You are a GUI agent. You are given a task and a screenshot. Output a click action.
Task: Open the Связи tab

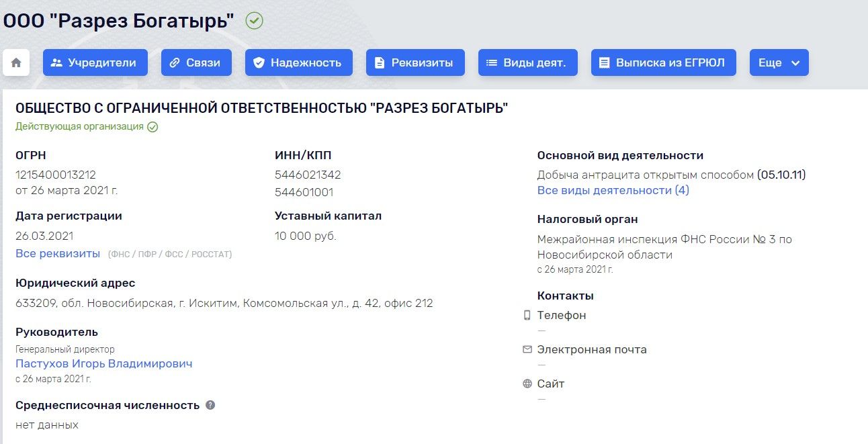click(x=196, y=62)
